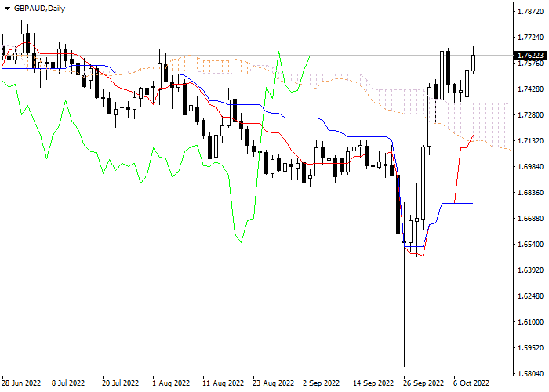Click the GBPAUD,Daily chart title
This screenshot has width=549, height=392.
(x=39, y=7)
